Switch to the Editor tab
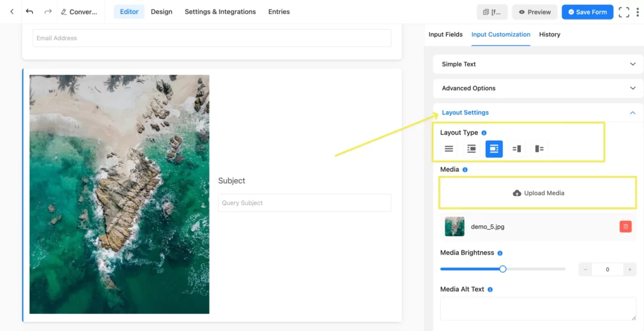This screenshot has height=331, width=644. point(129,12)
